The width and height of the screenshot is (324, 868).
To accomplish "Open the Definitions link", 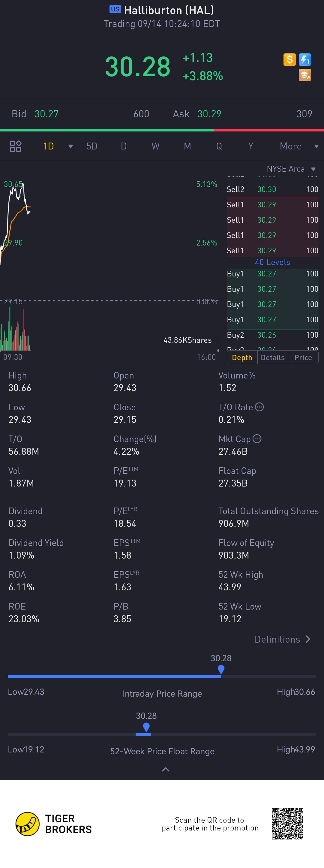I will (x=283, y=639).
